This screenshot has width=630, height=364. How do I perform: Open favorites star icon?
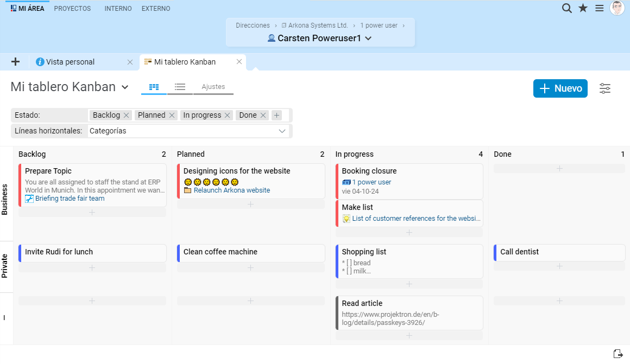click(x=583, y=8)
